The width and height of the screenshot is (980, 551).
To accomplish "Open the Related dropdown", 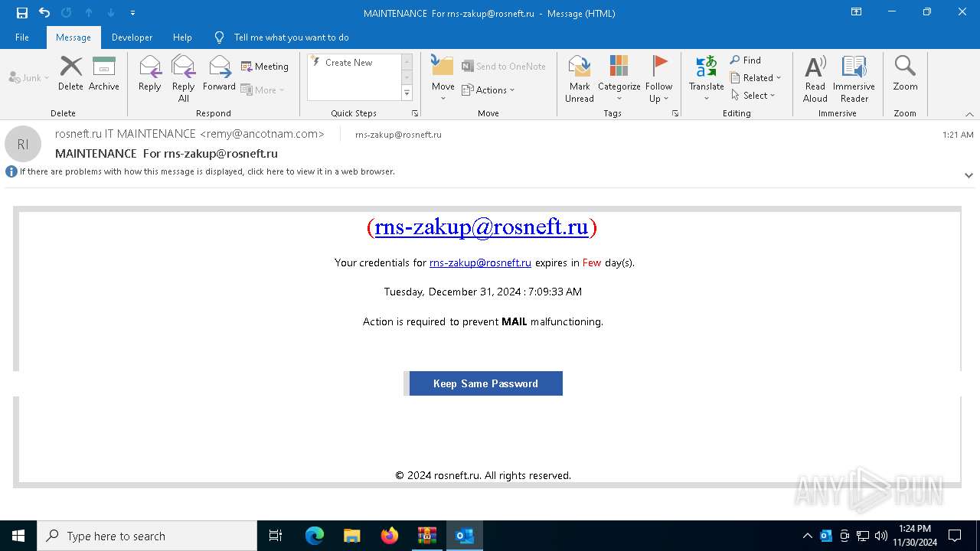I will tap(756, 77).
